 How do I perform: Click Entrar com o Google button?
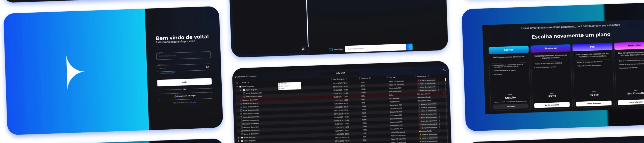click(x=185, y=96)
